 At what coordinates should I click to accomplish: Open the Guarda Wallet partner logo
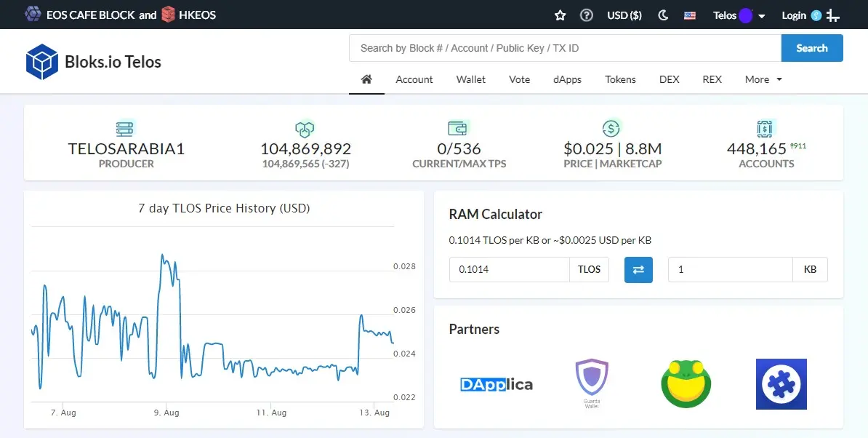(x=592, y=383)
